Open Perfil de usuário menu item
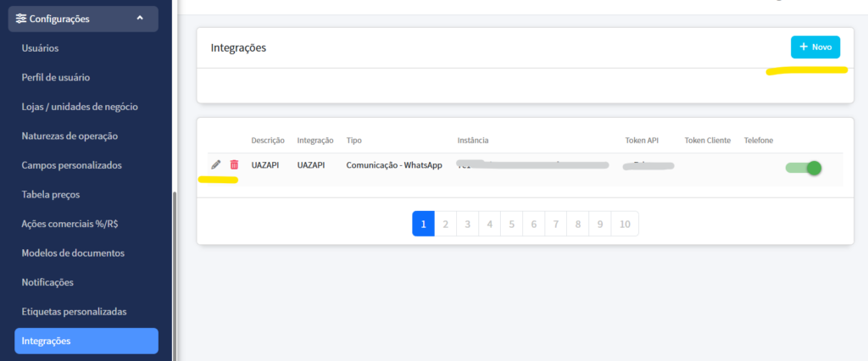Image resolution: width=868 pixels, height=361 pixels. (56, 78)
